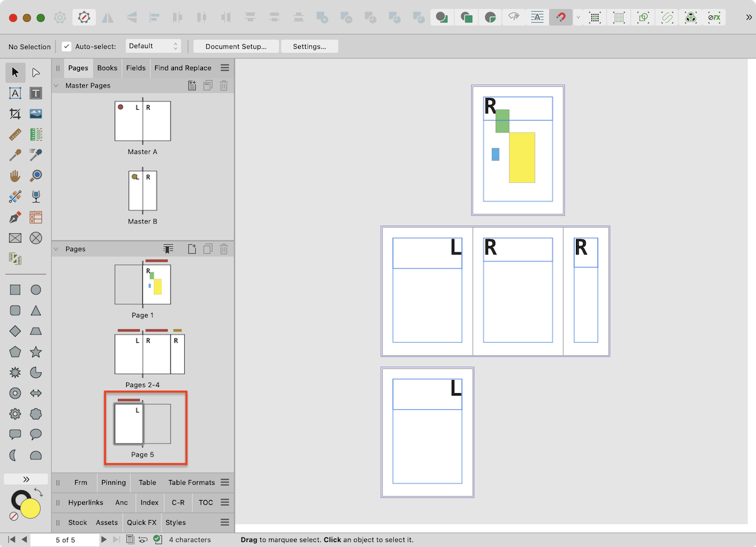Open the Default auto-select dropdown
The width and height of the screenshot is (756, 547).
click(x=153, y=47)
